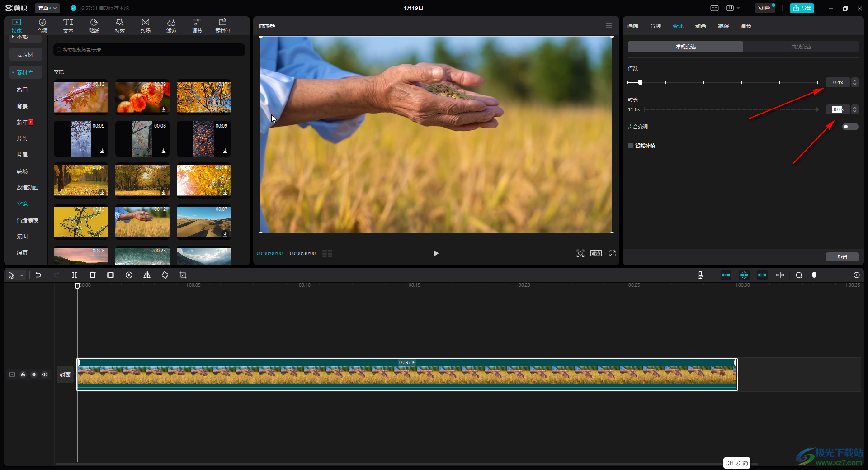Open the 音频 audio panel

pos(42,26)
